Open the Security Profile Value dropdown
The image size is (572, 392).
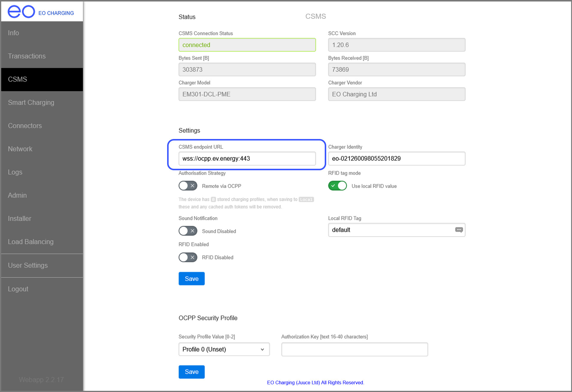coord(224,349)
